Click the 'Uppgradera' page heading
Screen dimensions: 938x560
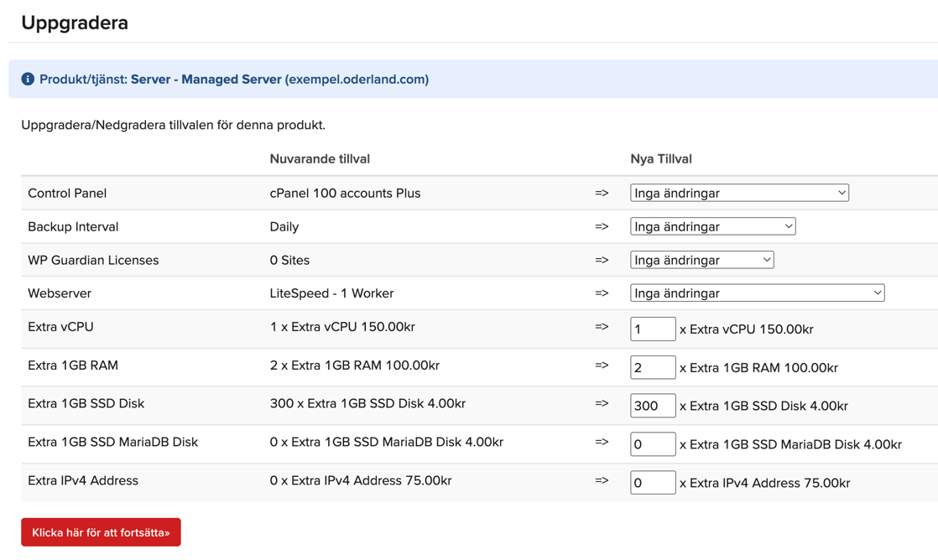75,23
